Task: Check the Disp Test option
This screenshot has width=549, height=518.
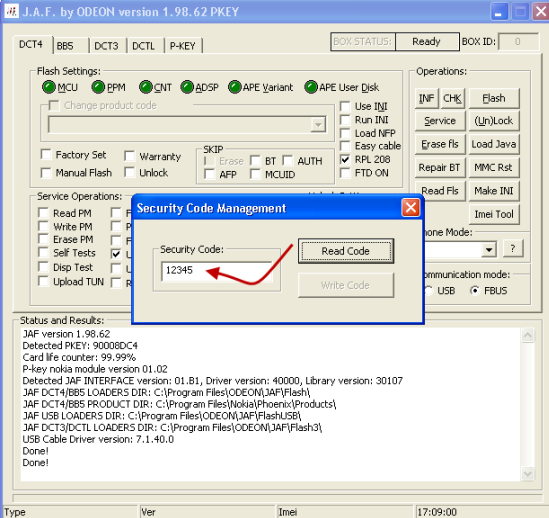Action: click(x=43, y=267)
